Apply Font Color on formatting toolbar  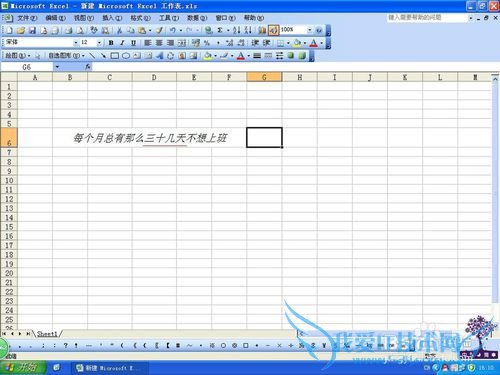coord(313,43)
